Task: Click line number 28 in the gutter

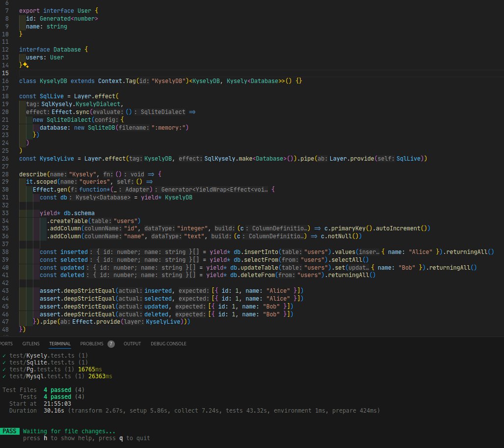Action: [5, 174]
